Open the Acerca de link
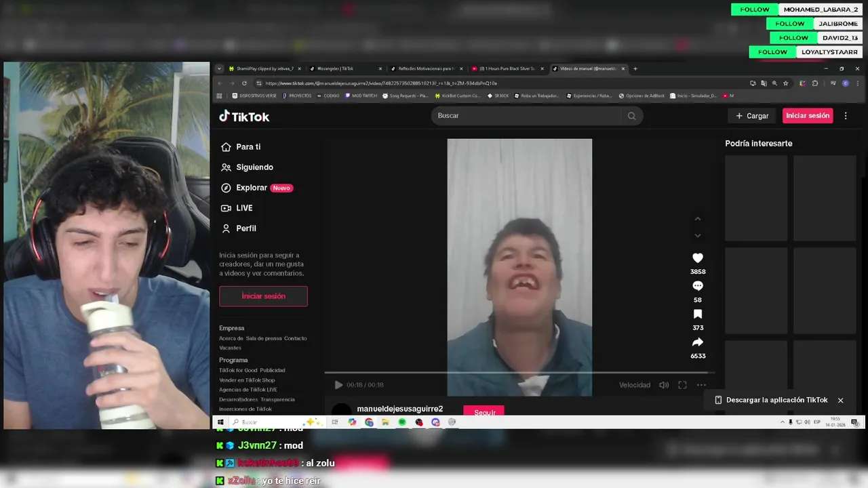Screen dimensions: 868x488 pos(231,338)
